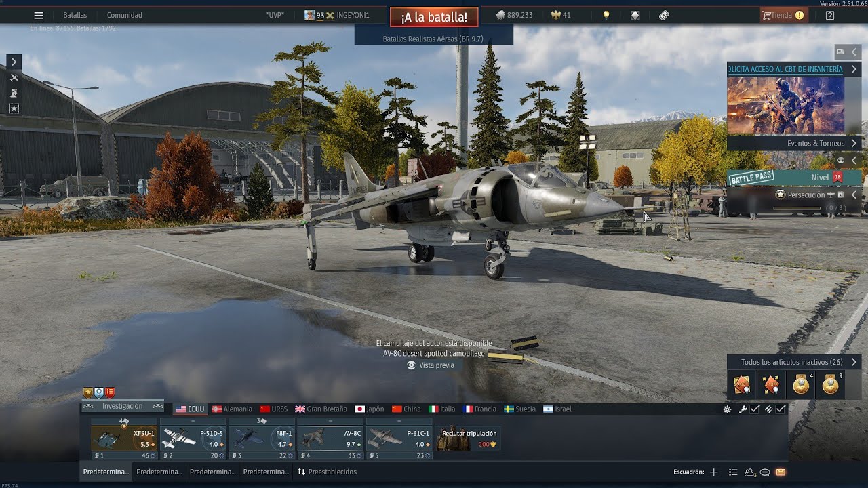The width and height of the screenshot is (868, 488).
Task: Collapse the news panel arrow at top right
Action: tap(854, 52)
